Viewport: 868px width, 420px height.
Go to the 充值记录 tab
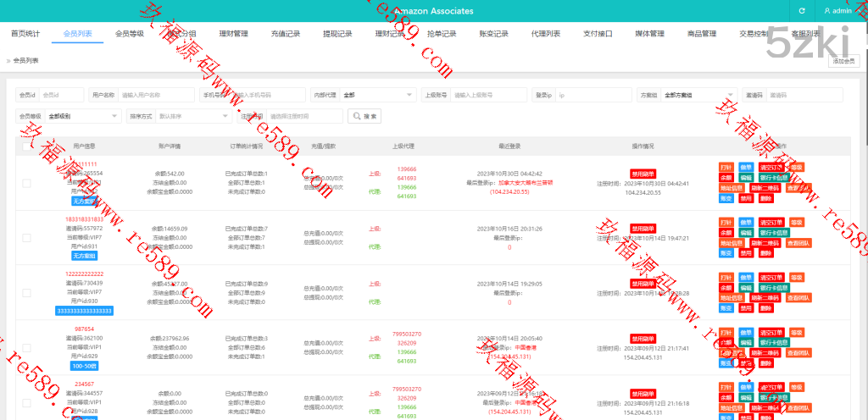coord(285,34)
